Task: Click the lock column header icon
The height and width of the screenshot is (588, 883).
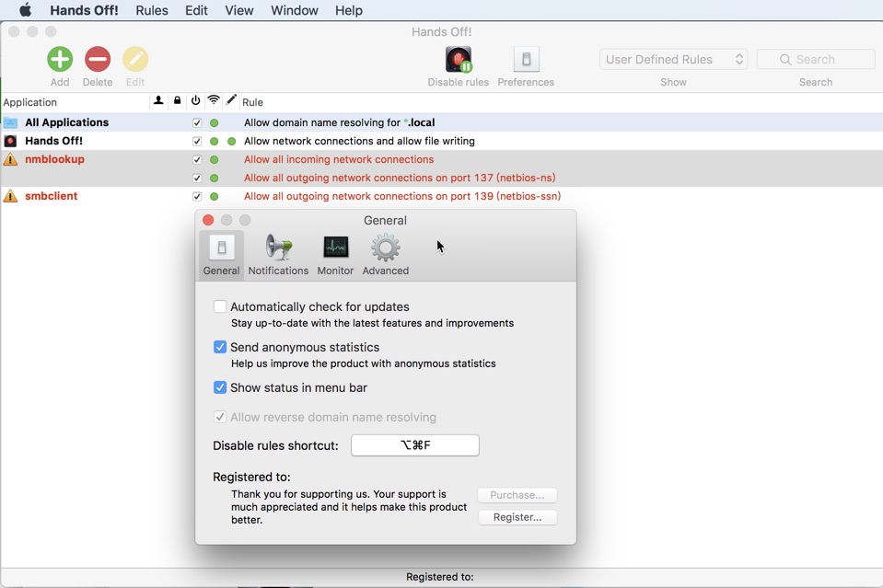Action: 177,101
